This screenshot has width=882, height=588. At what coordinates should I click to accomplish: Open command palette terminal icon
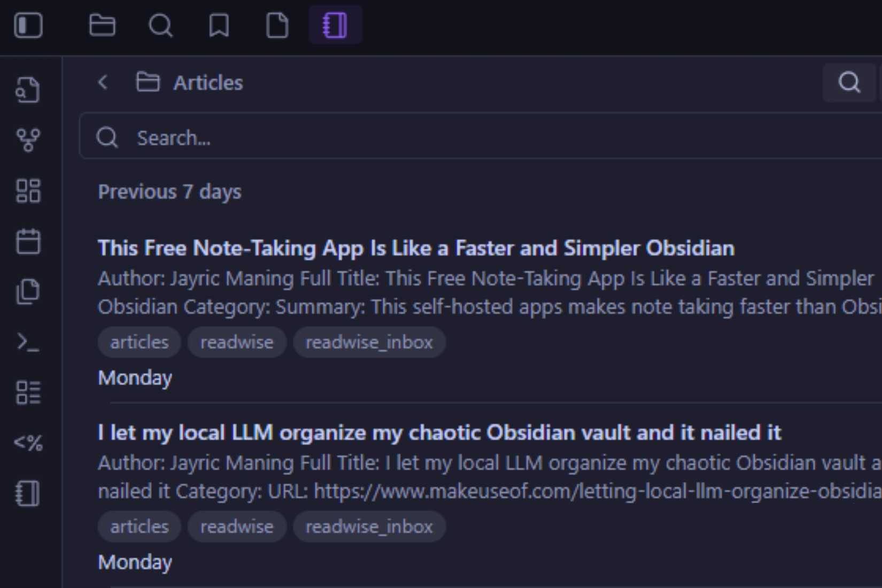[x=28, y=342]
